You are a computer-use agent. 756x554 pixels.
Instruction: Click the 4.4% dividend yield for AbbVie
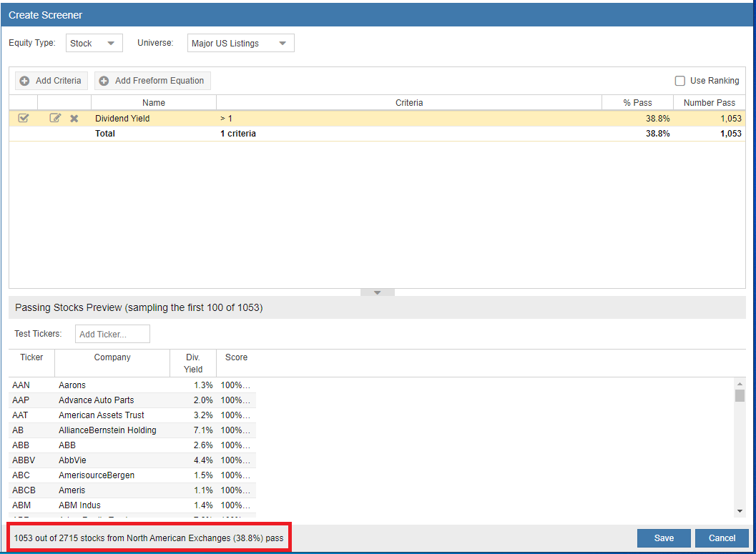pyautogui.click(x=203, y=460)
